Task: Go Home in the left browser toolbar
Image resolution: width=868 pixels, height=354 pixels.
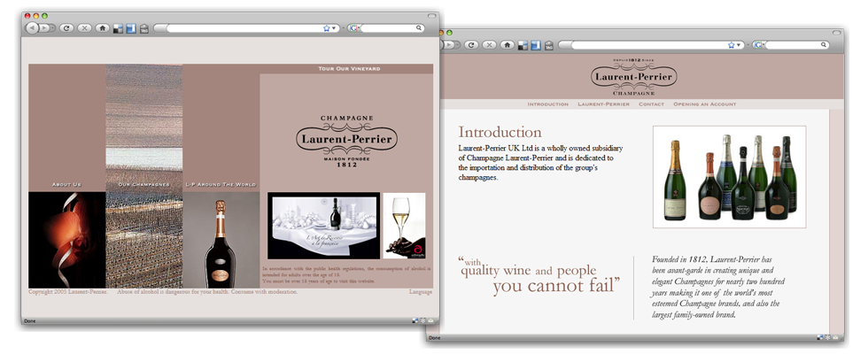Action: 103,28
